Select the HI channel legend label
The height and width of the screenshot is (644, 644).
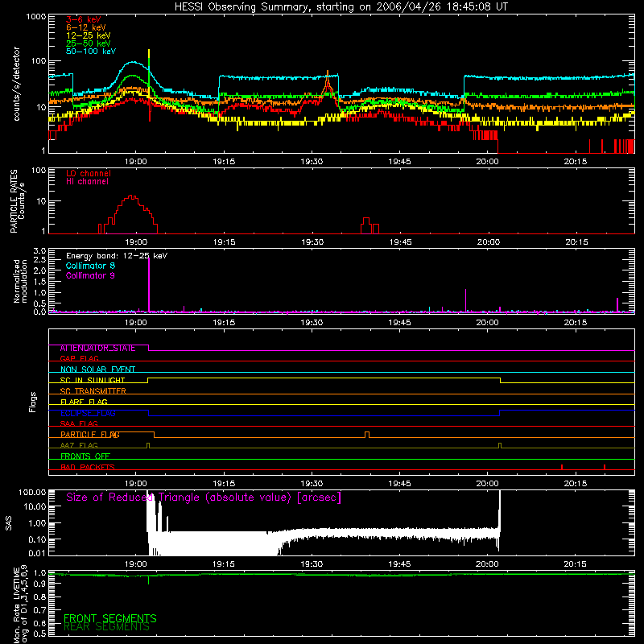coord(87,181)
